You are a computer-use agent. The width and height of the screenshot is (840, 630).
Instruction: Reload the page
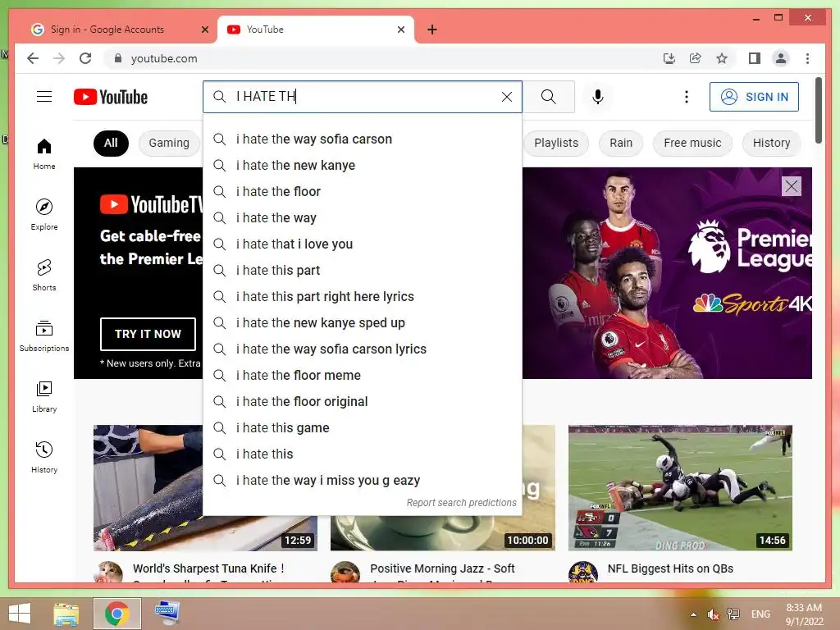tap(85, 58)
